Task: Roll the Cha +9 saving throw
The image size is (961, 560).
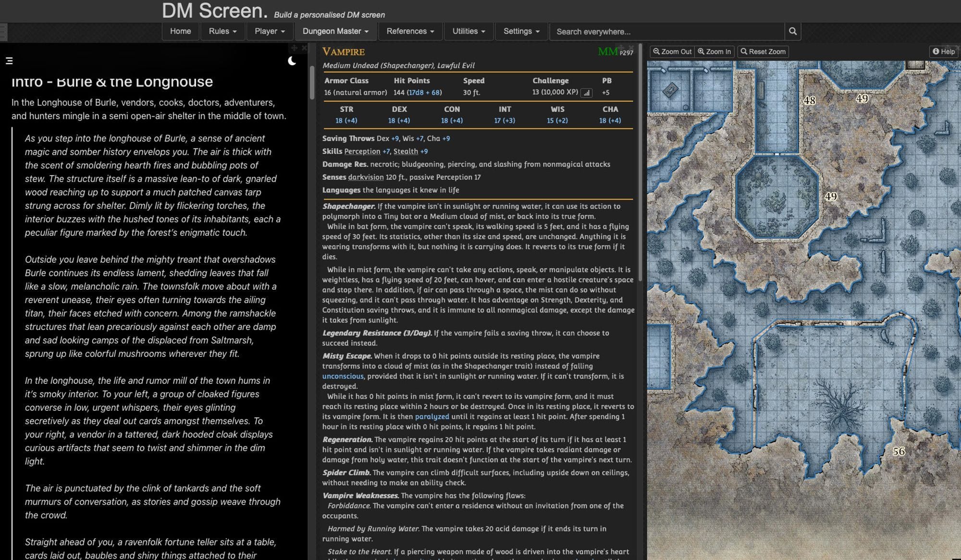Action: (446, 138)
